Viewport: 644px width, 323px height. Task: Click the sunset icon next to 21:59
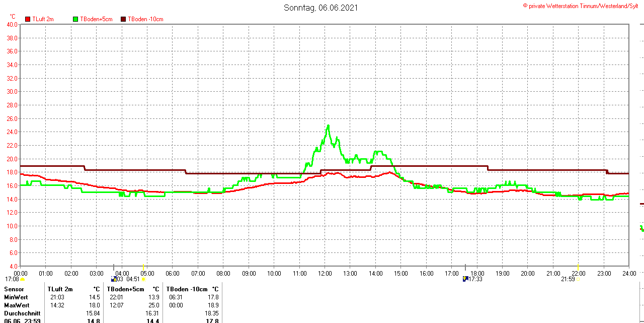pos(578,279)
